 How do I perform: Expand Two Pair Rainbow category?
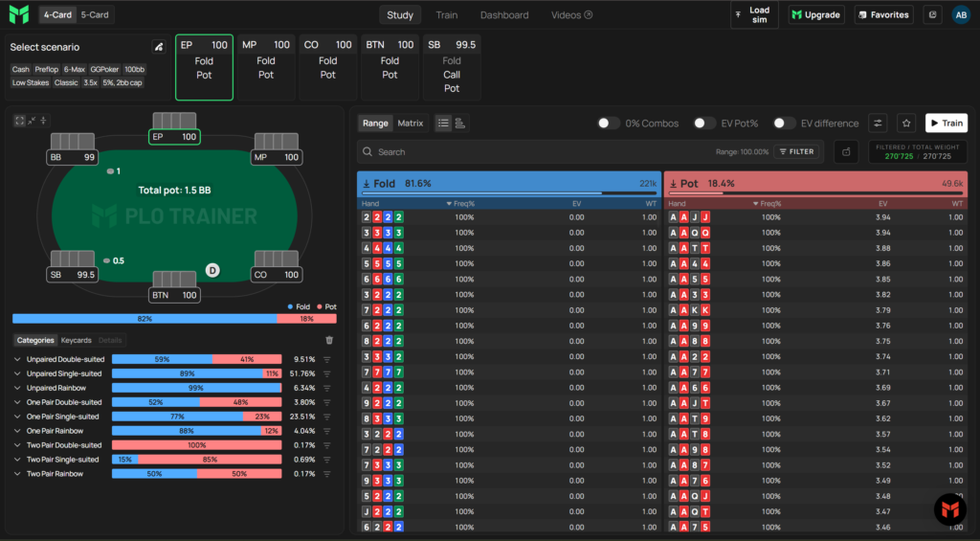click(x=17, y=474)
